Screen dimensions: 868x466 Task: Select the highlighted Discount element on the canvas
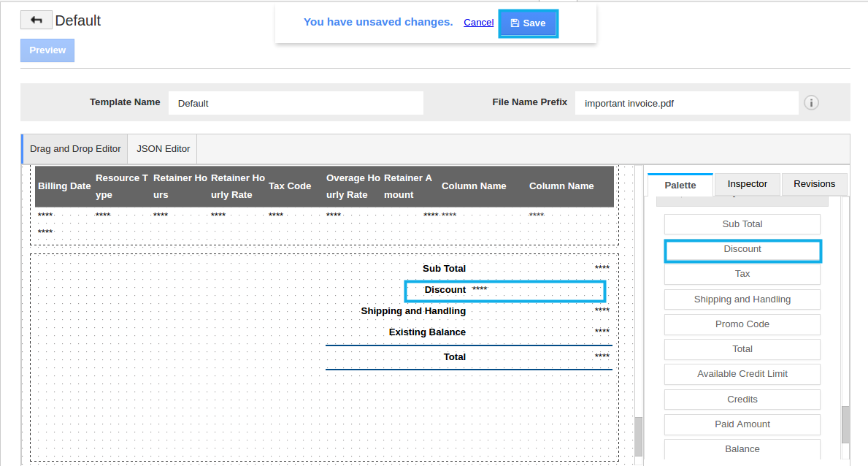(x=504, y=291)
